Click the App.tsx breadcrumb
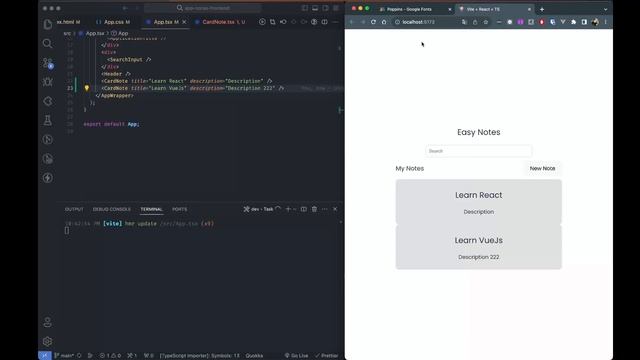Viewport: 640px width, 360px height. click(92, 33)
